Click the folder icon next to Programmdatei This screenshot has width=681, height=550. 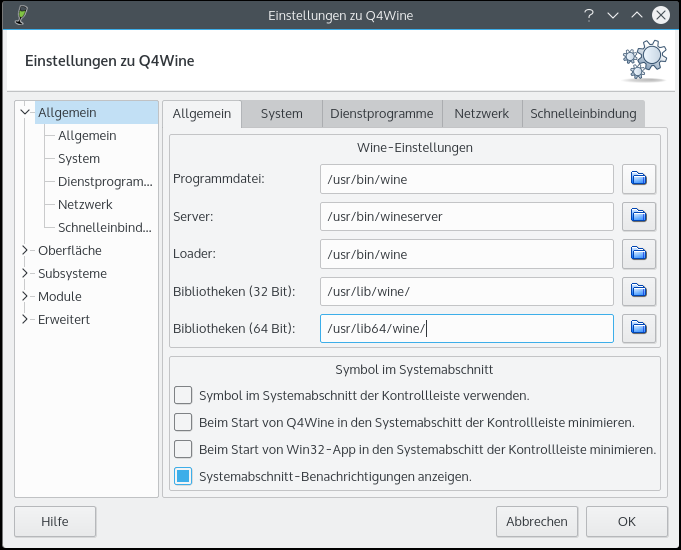point(638,179)
